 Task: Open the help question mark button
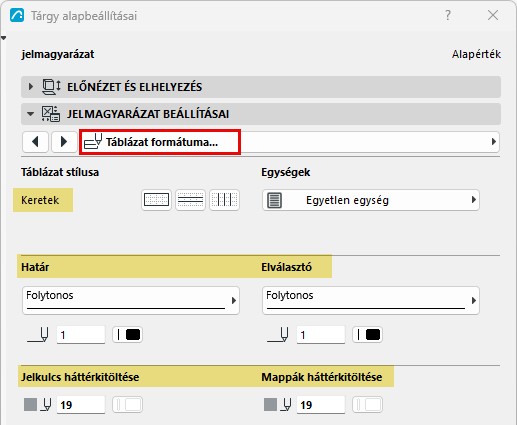(448, 15)
